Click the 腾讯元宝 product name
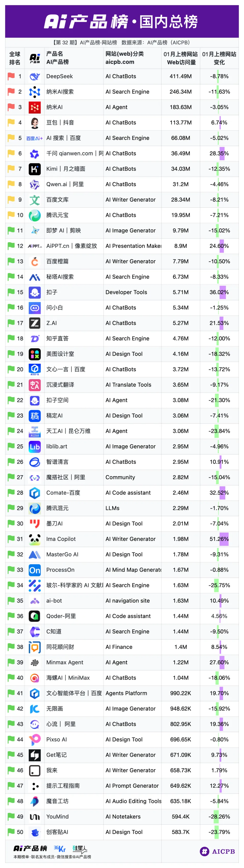Image resolution: width=244 pixels, height=868 pixels. pos(57,215)
